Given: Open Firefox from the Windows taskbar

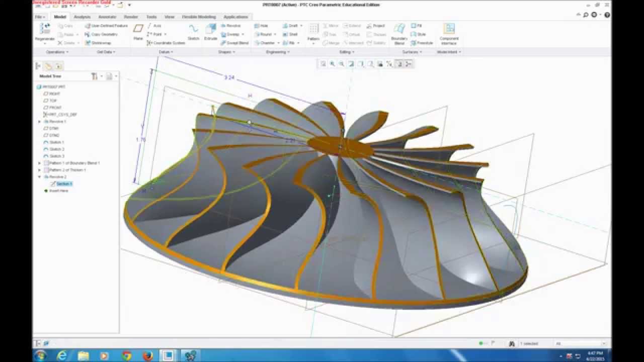Looking at the screenshot, I should click(x=147, y=355).
